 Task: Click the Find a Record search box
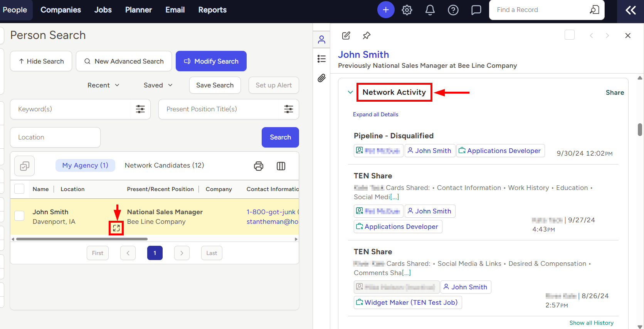tap(546, 10)
